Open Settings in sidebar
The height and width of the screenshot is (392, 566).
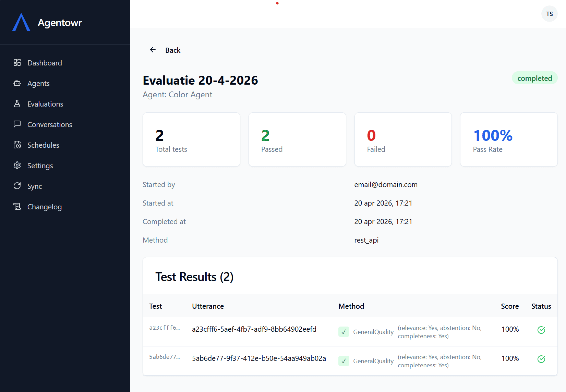[65, 166]
